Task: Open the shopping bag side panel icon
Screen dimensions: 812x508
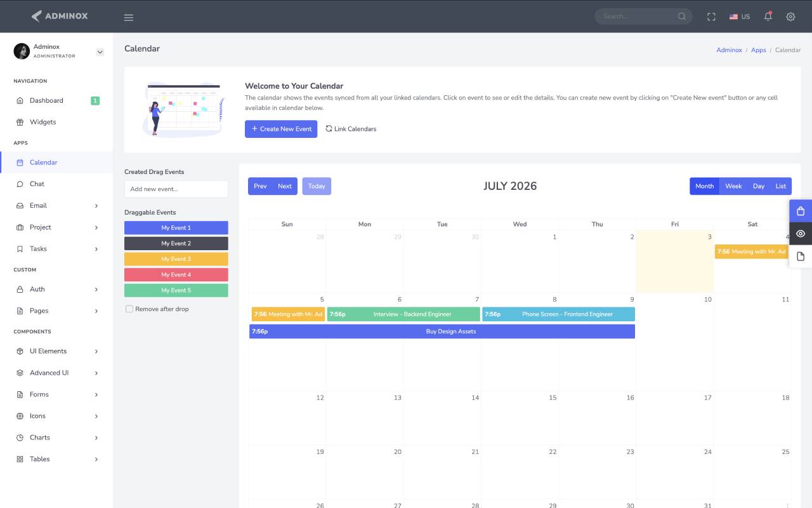Action: [801, 211]
